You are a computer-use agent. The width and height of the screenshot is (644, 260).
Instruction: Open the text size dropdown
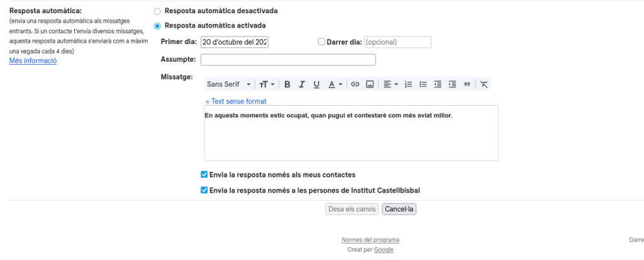tap(267, 84)
